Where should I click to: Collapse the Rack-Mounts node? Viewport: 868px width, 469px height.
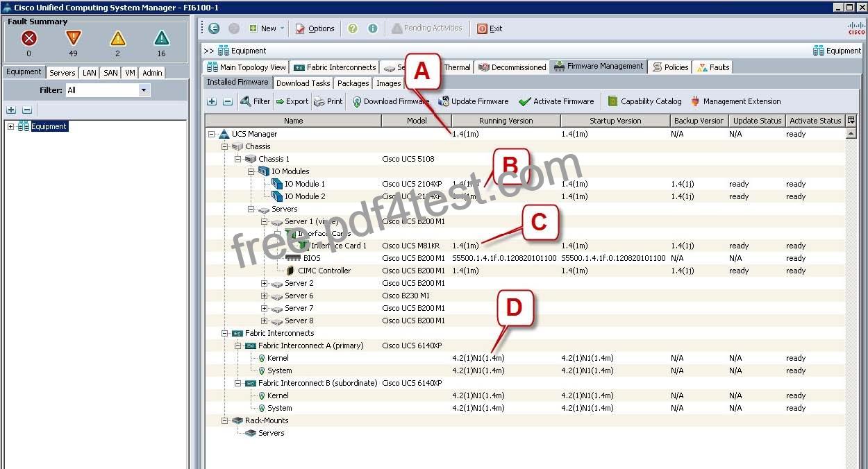coord(224,420)
